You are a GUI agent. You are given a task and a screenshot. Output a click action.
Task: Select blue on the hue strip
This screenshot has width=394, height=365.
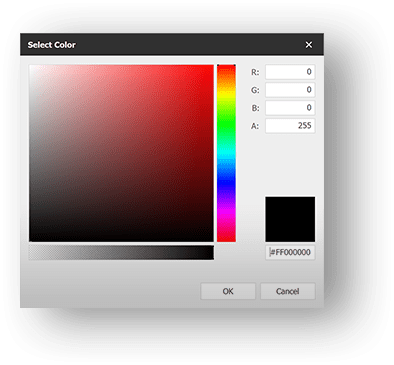[x=226, y=182]
